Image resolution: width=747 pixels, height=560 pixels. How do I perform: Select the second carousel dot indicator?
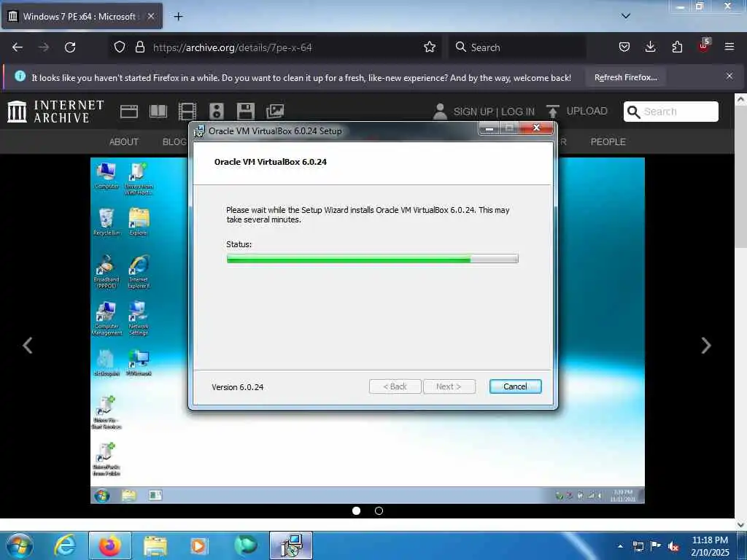tap(379, 510)
